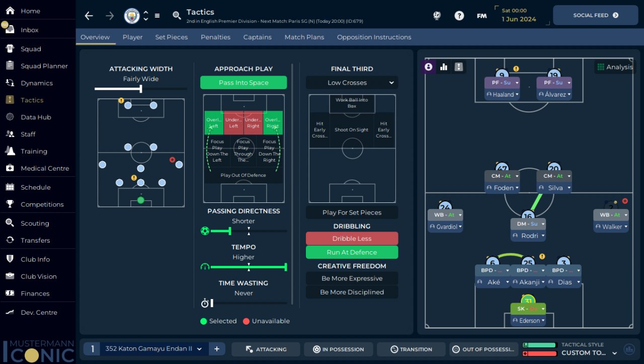Toggle Shoot On Sight instruction

pyautogui.click(x=352, y=130)
